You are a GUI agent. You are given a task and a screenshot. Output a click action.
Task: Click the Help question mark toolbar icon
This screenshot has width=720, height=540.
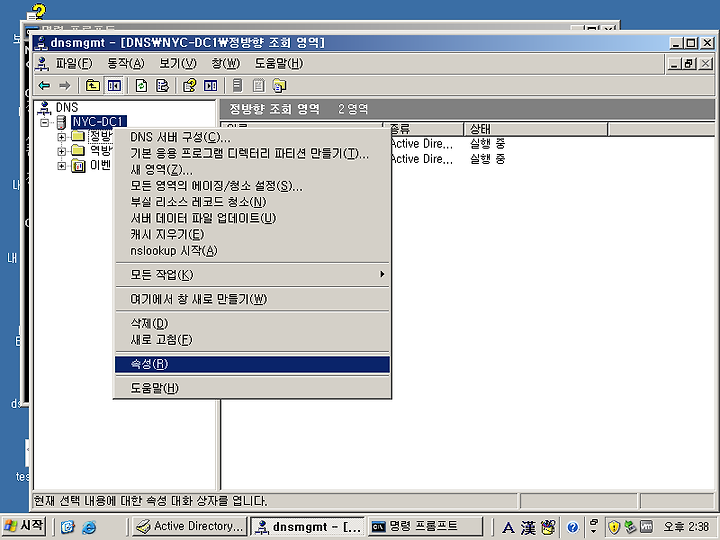190,85
